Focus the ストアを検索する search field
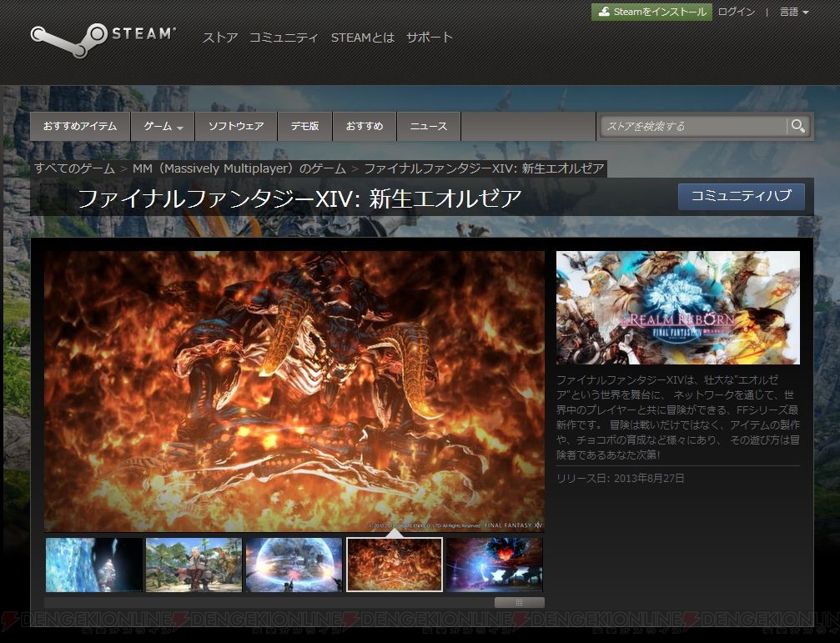The width and height of the screenshot is (840, 643). coord(693,127)
